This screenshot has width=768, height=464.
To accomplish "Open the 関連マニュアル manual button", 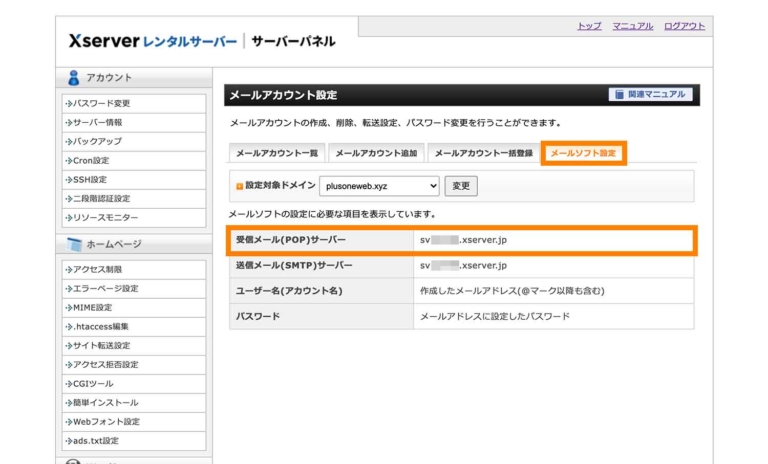I will (649, 95).
